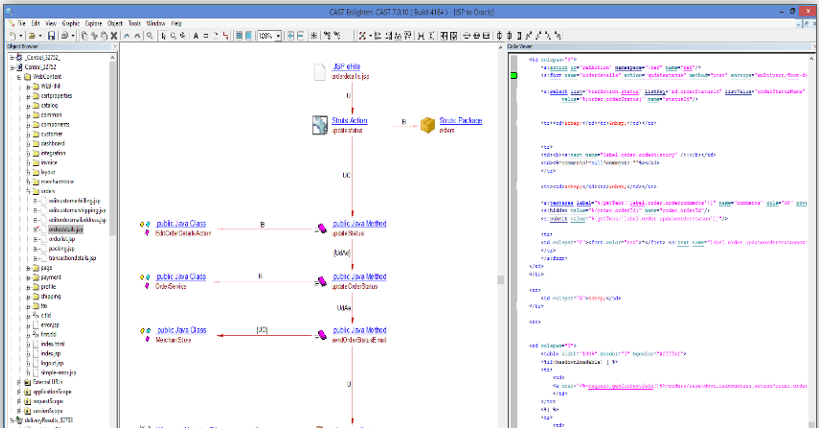Click the Struts Action node icon

pyautogui.click(x=320, y=125)
